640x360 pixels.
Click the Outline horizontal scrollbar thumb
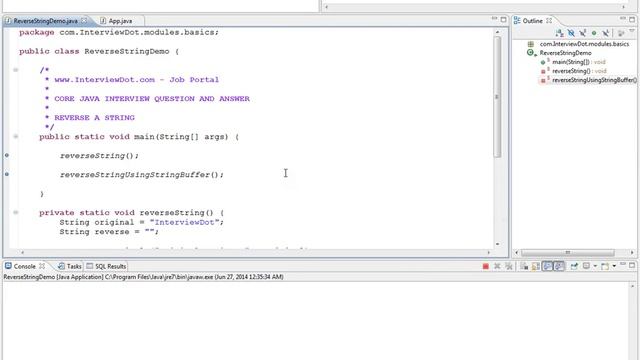(567, 253)
